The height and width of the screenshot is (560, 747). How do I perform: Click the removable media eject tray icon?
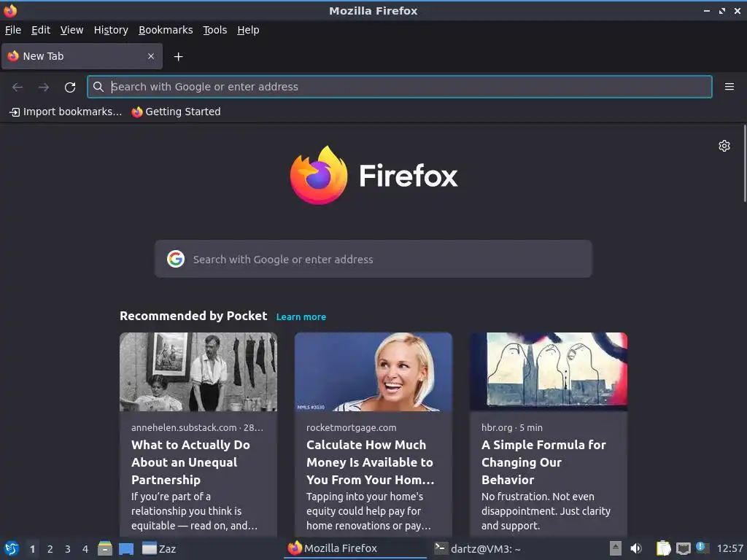tap(616, 548)
